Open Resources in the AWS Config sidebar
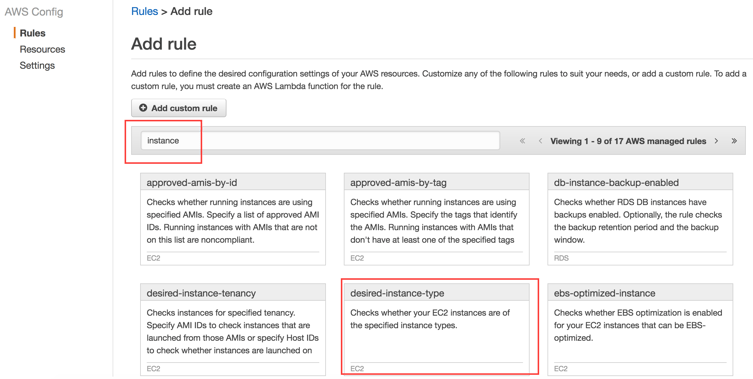753x379 pixels. click(x=42, y=49)
